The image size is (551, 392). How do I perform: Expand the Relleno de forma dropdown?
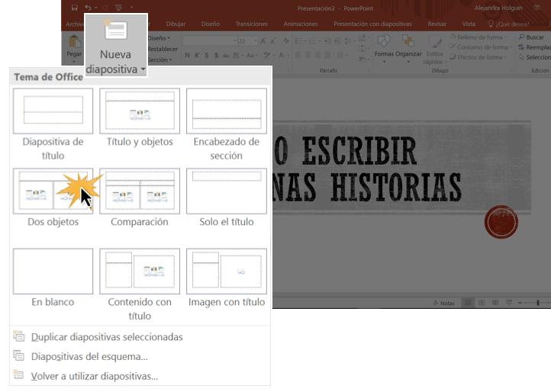[x=480, y=37]
